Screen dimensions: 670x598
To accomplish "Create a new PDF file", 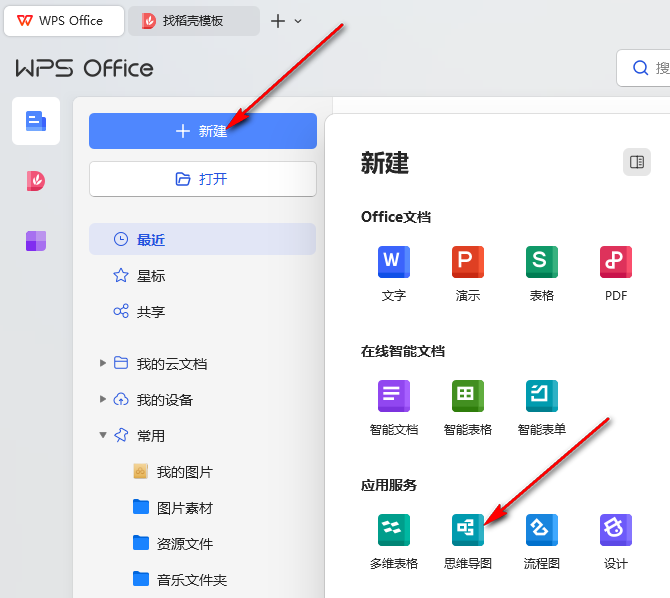I will (615, 273).
